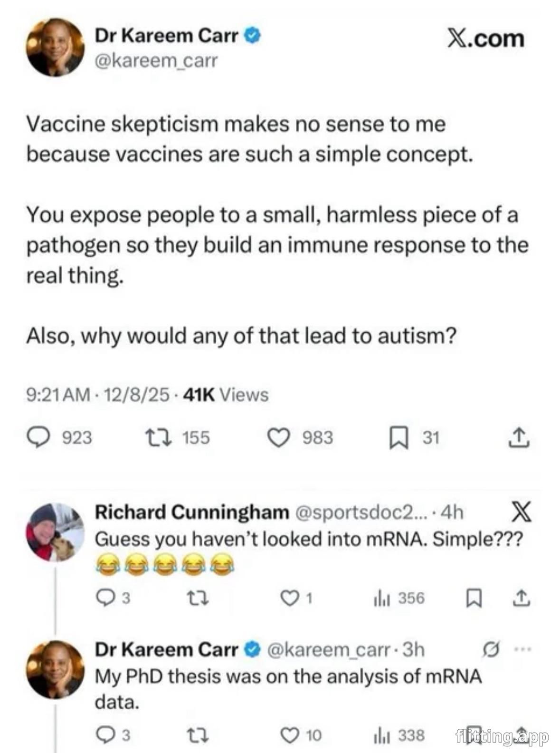
Task: Like Richard Cunningham's reply
Action: tap(288, 599)
